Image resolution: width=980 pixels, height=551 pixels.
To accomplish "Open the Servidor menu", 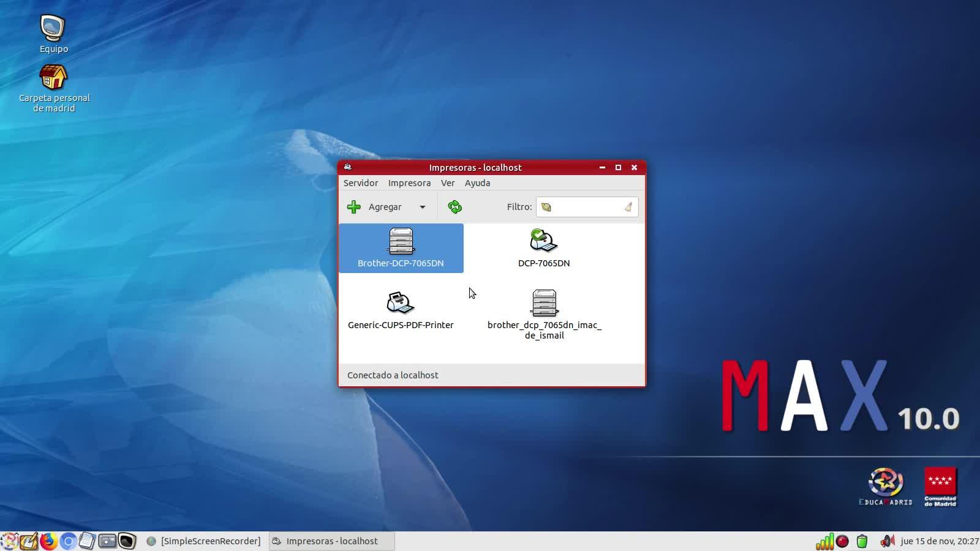I will 361,183.
